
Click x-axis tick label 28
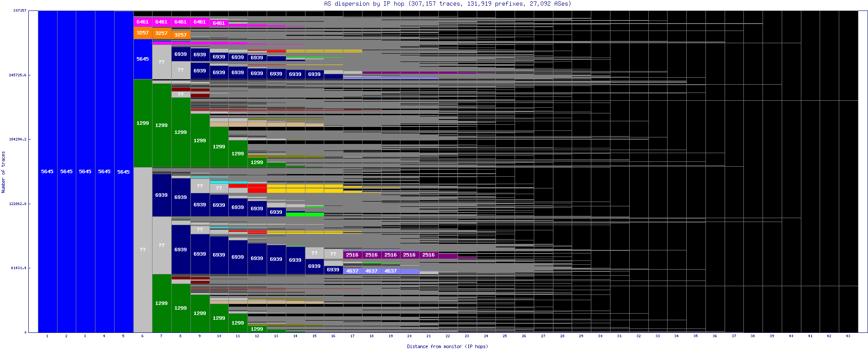tap(563, 336)
